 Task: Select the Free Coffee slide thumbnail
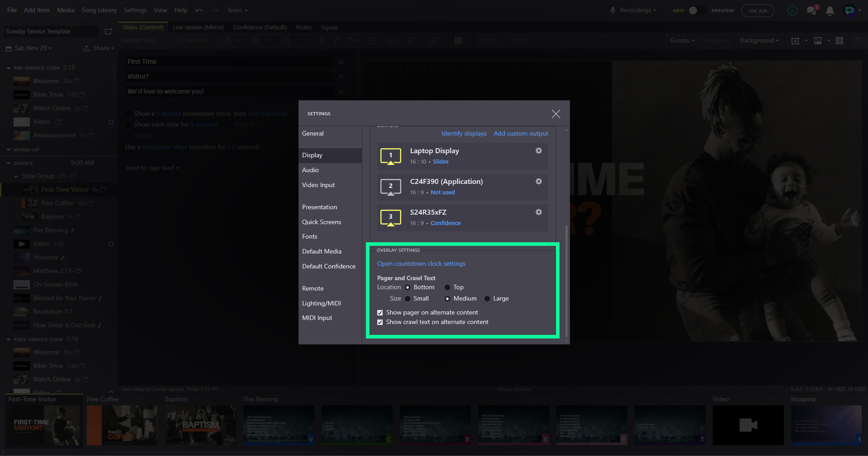pyautogui.click(x=122, y=425)
